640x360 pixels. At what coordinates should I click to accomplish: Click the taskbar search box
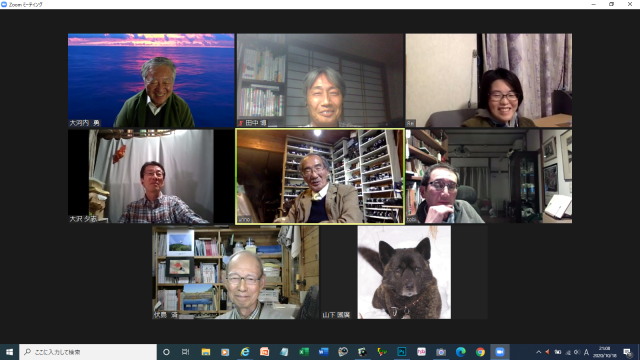pyautogui.click(x=88, y=352)
